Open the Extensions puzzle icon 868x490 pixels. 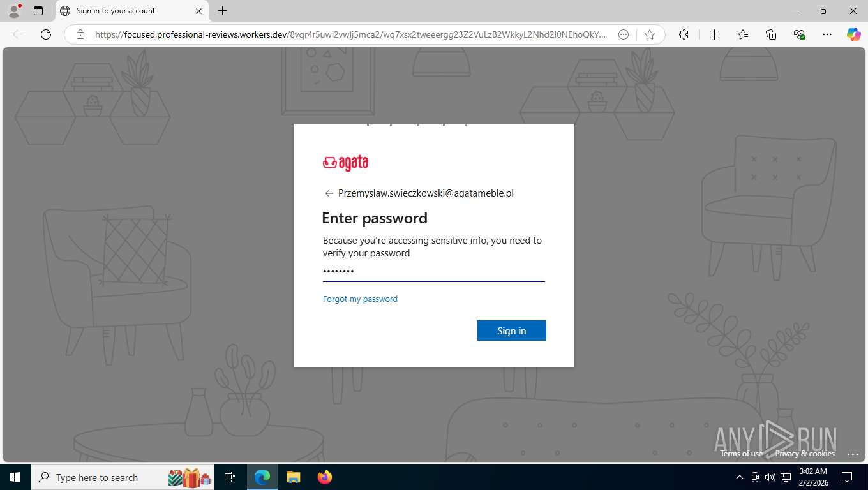coord(684,34)
